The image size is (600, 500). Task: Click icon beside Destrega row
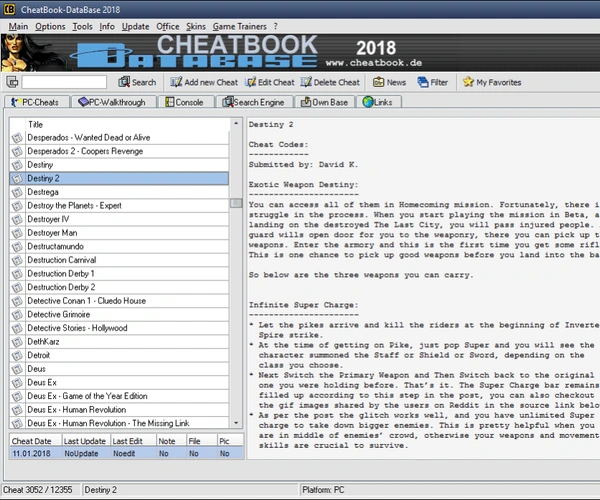17,192
